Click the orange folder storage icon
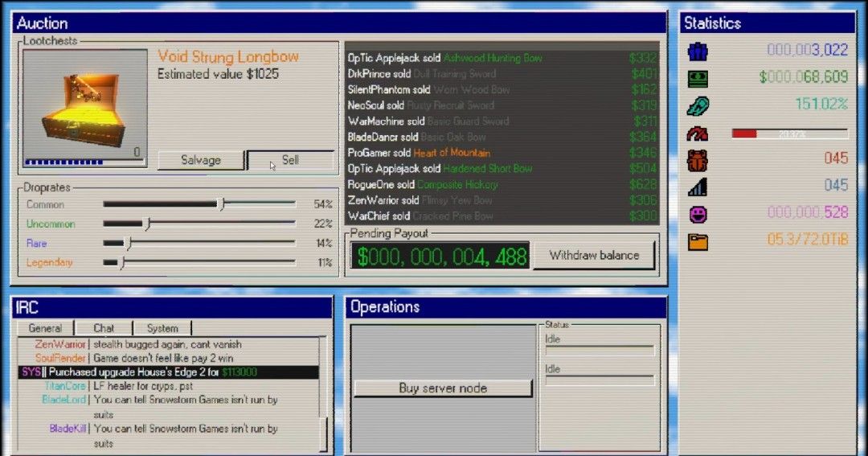Image resolution: width=868 pixels, height=456 pixels. pyautogui.click(x=698, y=242)
